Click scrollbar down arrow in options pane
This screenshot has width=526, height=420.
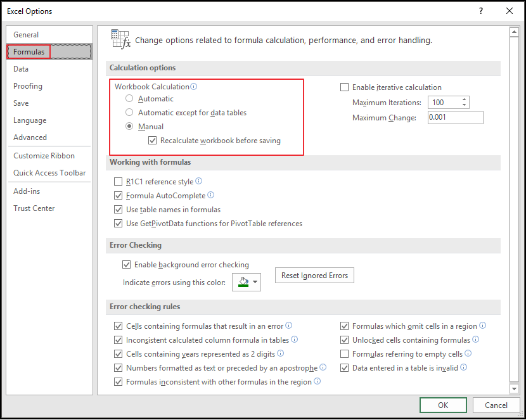(x=514, y=388)
